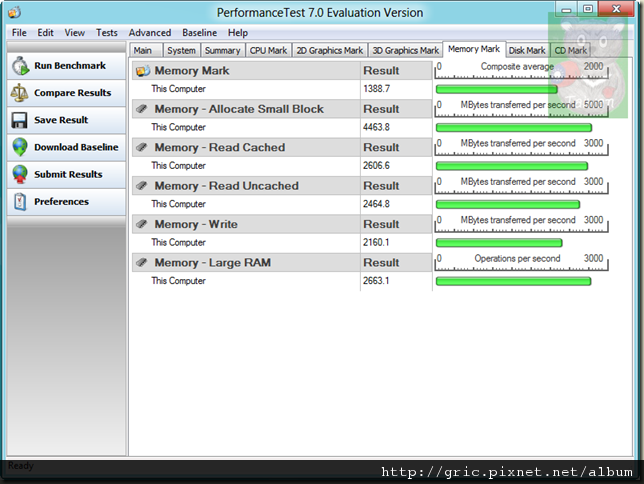Click the Submit Results button
The height and width of the screenshot is (484, 644).
67,174
